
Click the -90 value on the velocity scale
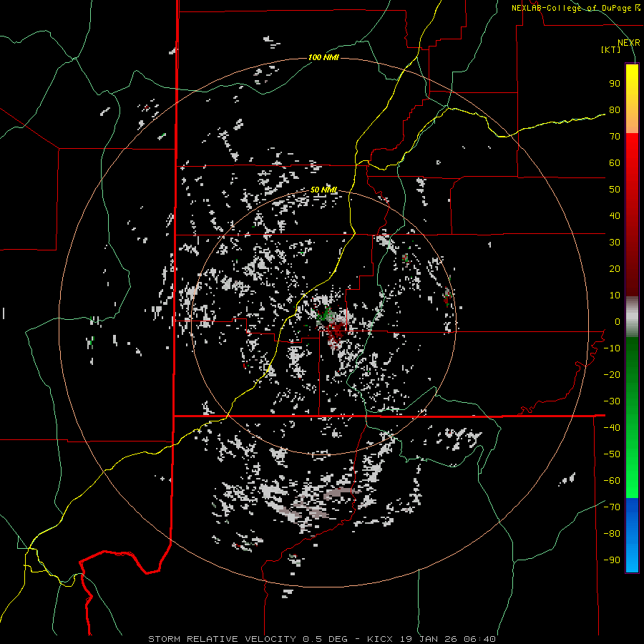pos(612,560)
